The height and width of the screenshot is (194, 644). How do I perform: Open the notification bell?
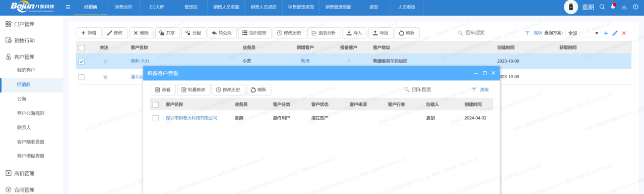(x=613, y=7)
